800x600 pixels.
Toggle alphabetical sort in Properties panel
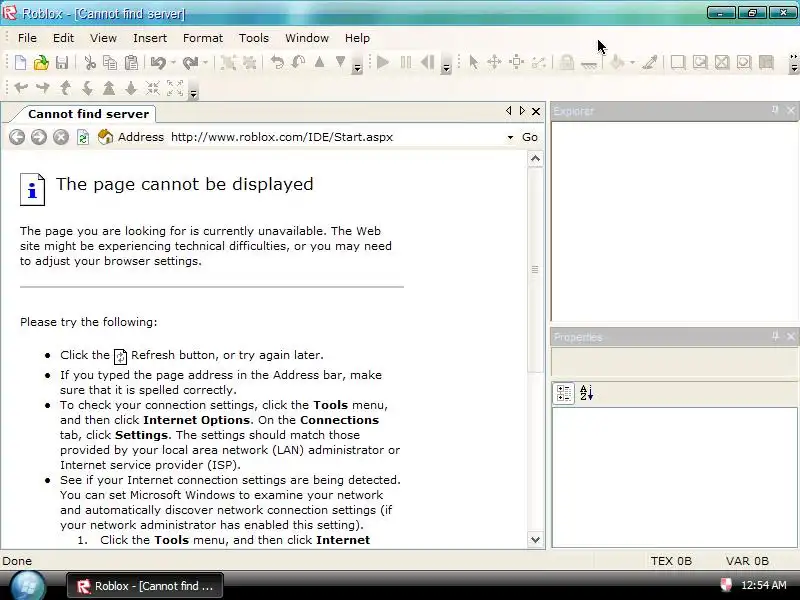tap(586, 393)
